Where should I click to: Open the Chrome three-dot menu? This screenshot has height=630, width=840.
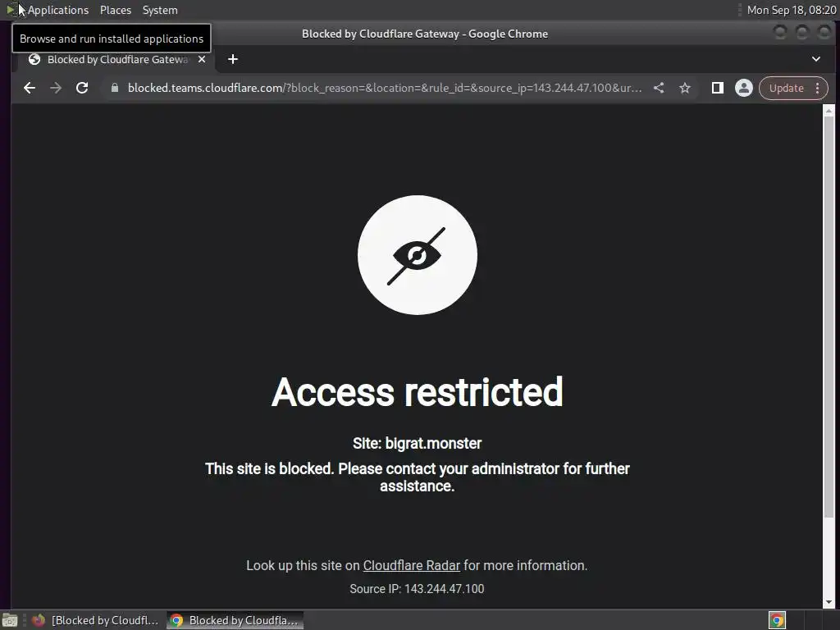coord(818,88)
